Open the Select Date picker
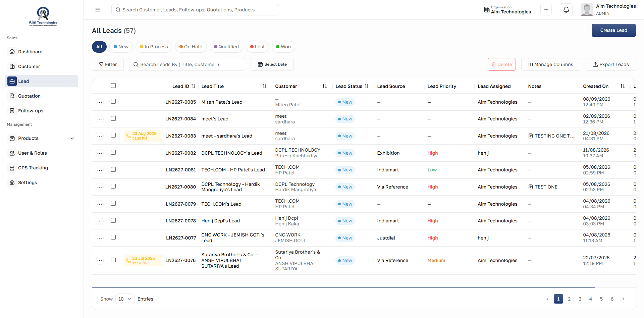The image size is (644, 318). [272, 64]
